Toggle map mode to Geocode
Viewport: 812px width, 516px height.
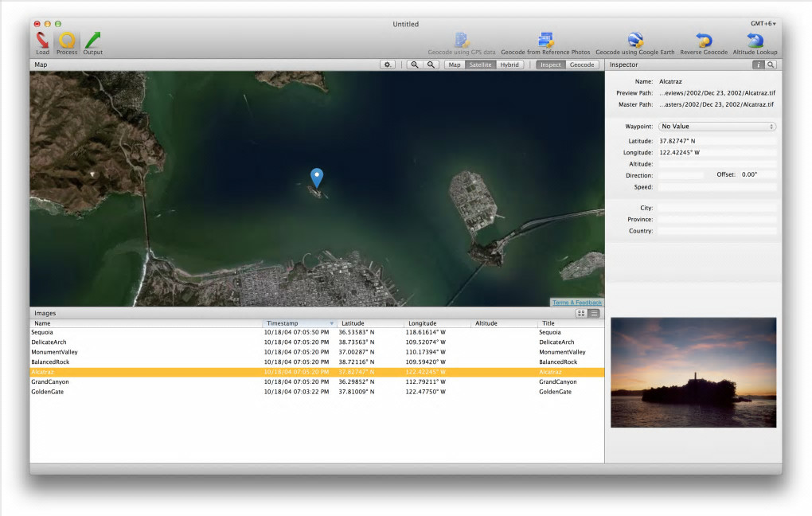(x=582, y=64)
